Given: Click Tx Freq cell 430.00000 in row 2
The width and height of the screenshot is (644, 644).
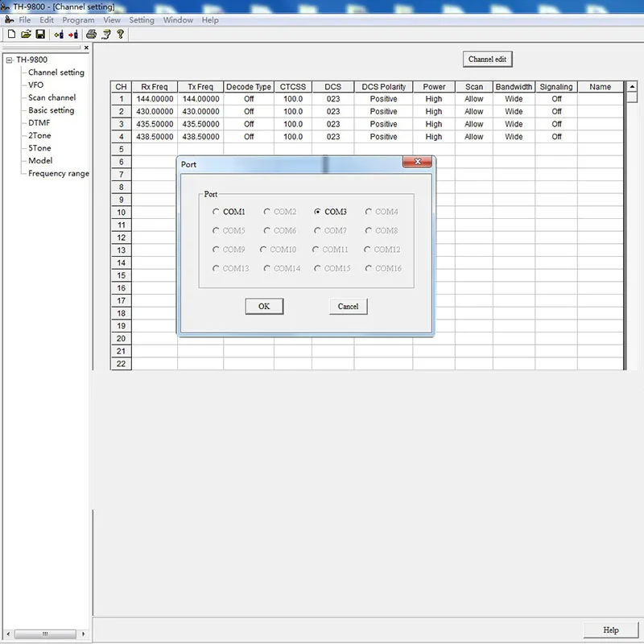Looking at the screenshot, I should (200, 112).
